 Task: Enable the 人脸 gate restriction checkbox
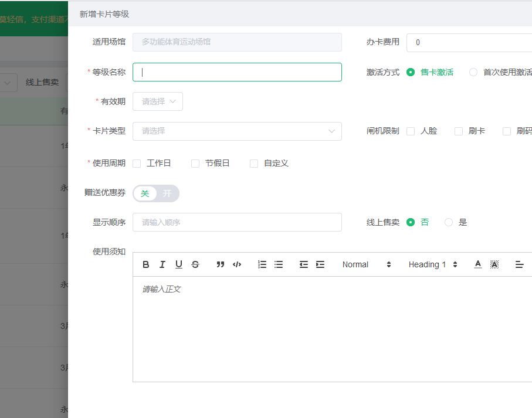click(411, 131)
